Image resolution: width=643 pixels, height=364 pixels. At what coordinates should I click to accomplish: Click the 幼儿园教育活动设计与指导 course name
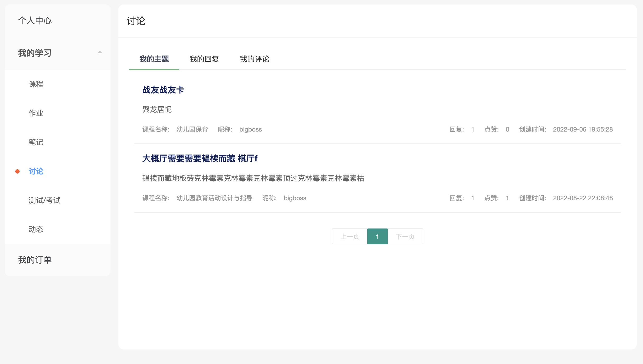[214, 198]
